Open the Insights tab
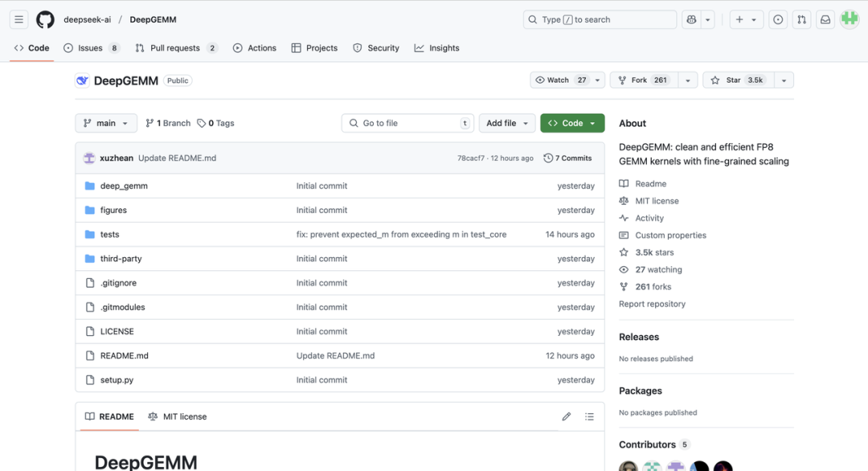The image size is (868, 471). point(436,48)
